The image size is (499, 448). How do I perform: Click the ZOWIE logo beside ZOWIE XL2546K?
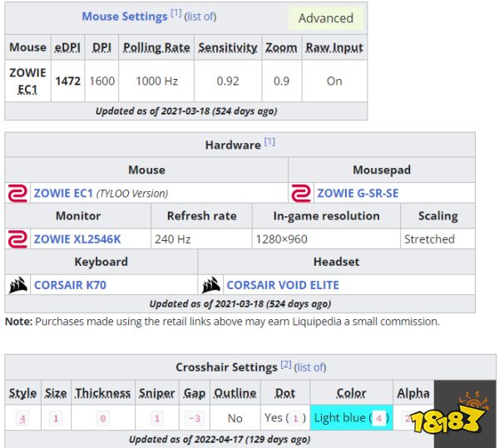(x=17, y=239)
